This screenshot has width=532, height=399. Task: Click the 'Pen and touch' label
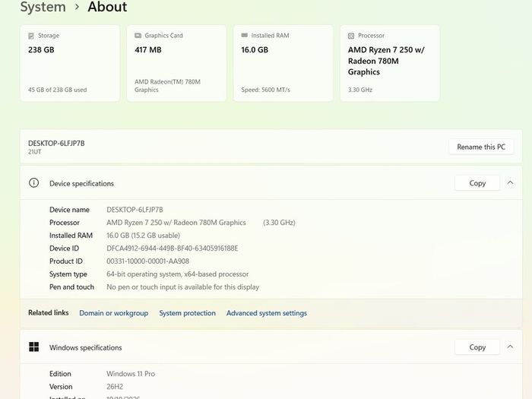71,287
